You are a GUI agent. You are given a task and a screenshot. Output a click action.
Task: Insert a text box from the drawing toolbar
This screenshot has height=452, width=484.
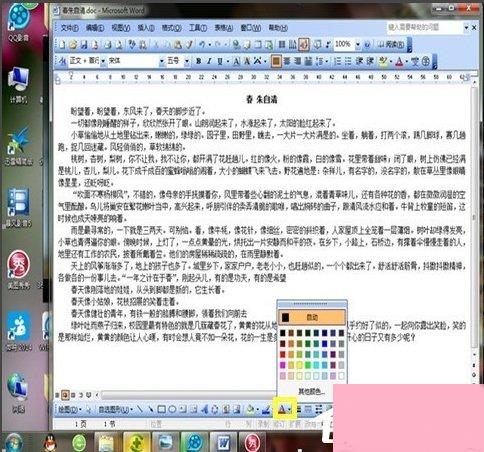click(x=183, y=409)
